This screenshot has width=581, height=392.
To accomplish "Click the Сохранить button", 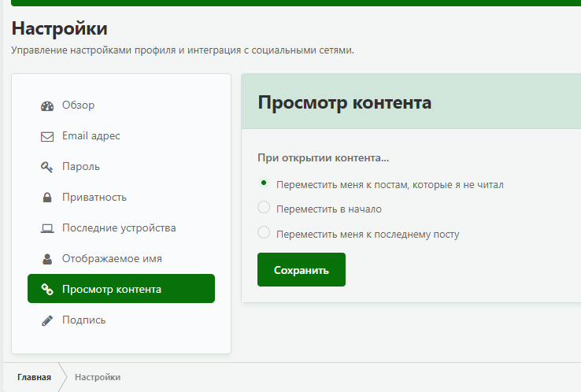I will 302,270.
